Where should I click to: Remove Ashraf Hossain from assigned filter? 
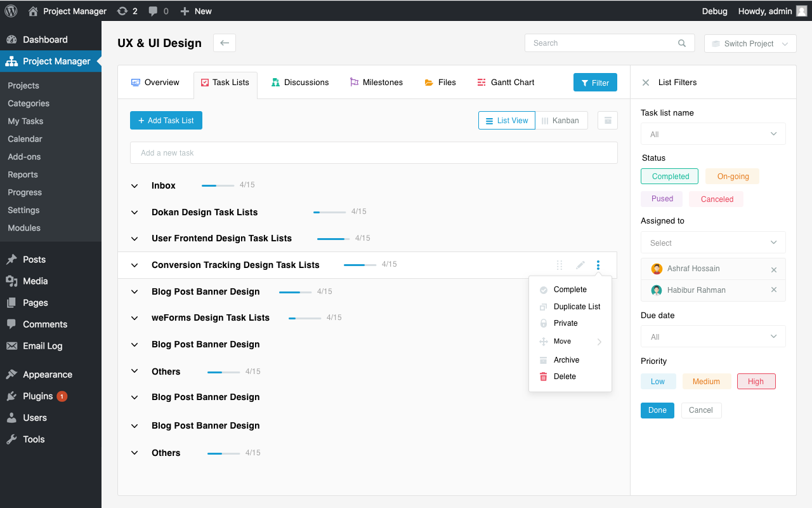(774, 269)
